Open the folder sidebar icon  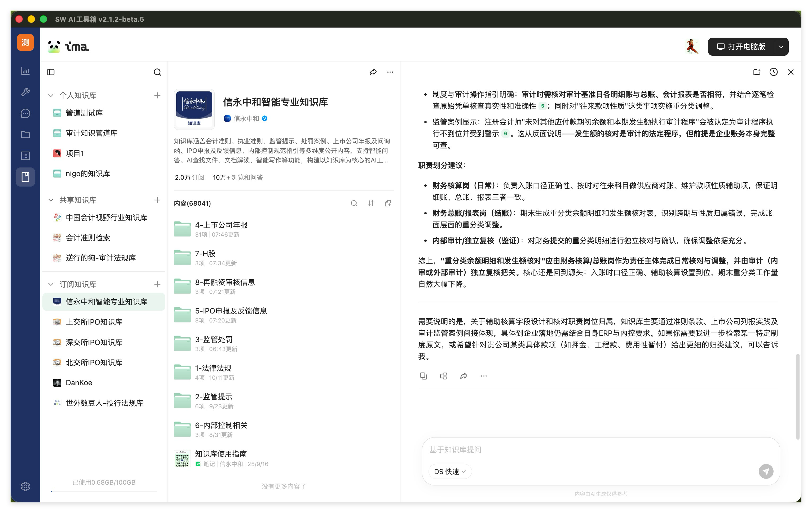[25, 135]
